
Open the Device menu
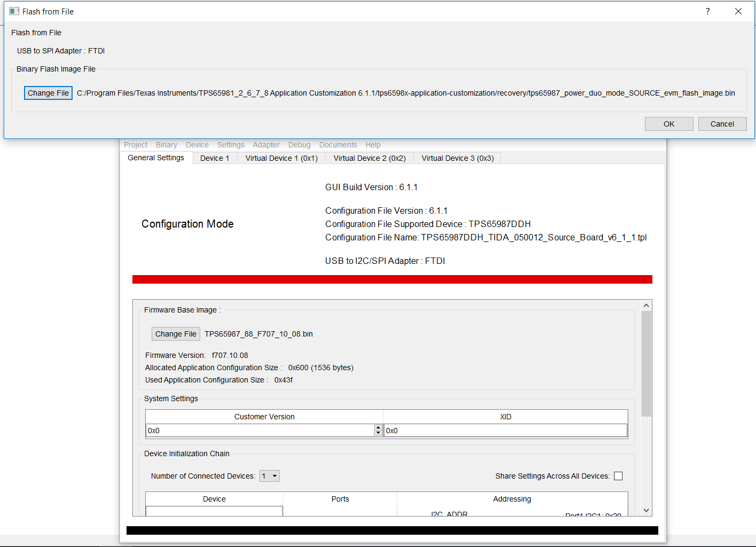[x=197, y=145]
